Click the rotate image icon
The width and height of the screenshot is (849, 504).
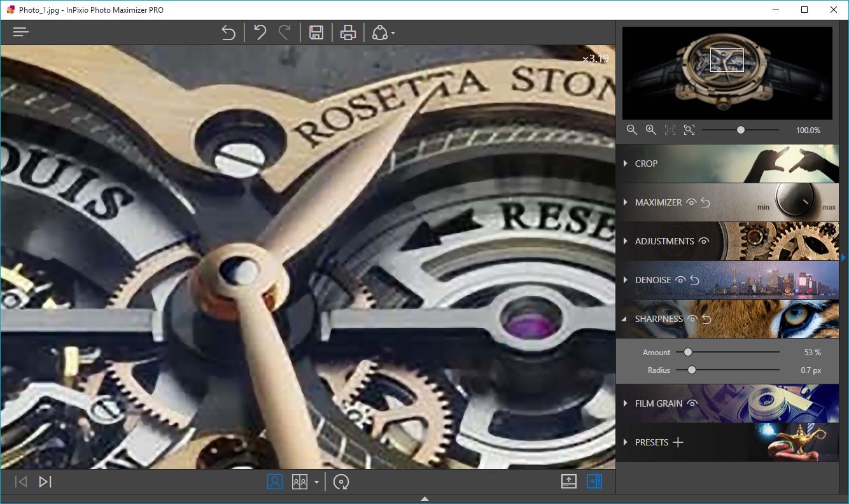(x=342, y=482)
